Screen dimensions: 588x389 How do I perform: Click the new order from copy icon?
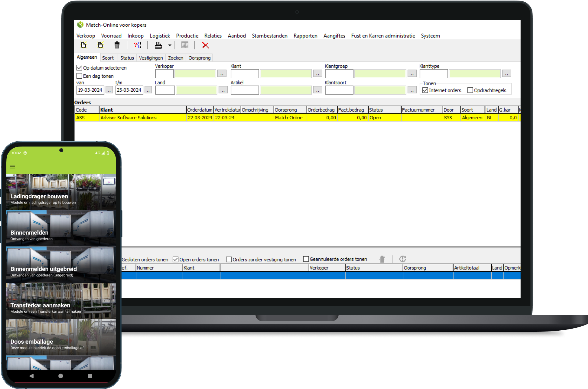(x=100, y=45)
